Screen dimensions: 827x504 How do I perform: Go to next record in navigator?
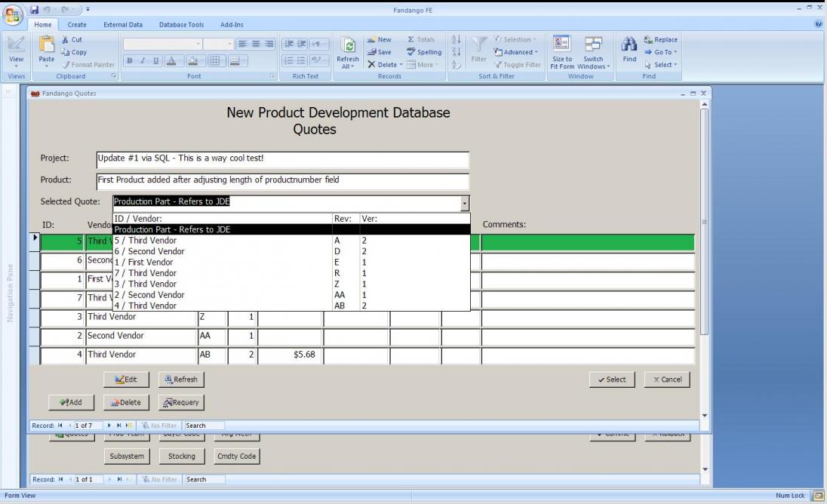tap(109, 426)
